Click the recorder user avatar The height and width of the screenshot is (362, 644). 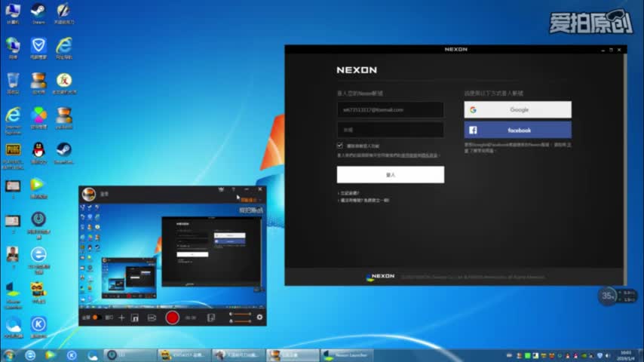click(x=89, y=194)
